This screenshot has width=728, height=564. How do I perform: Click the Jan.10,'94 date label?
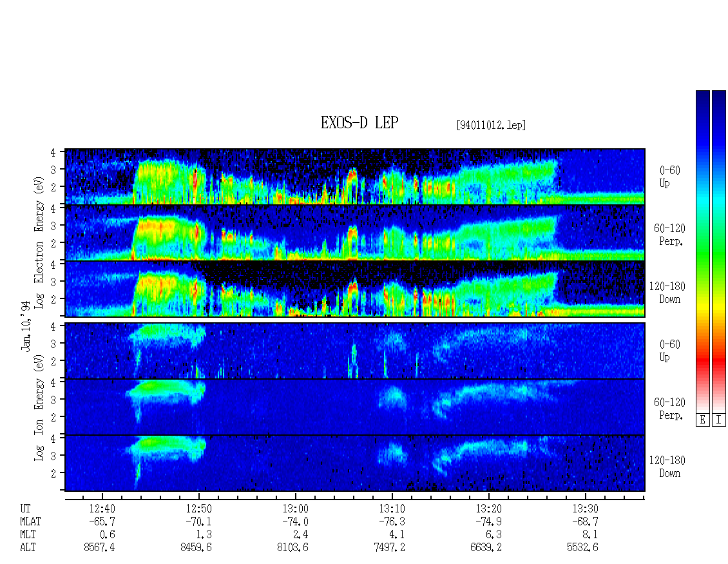(26, 326)
